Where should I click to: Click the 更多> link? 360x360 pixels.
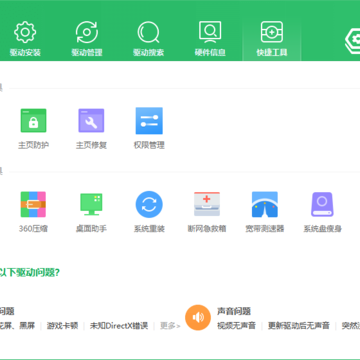point(170,326)
